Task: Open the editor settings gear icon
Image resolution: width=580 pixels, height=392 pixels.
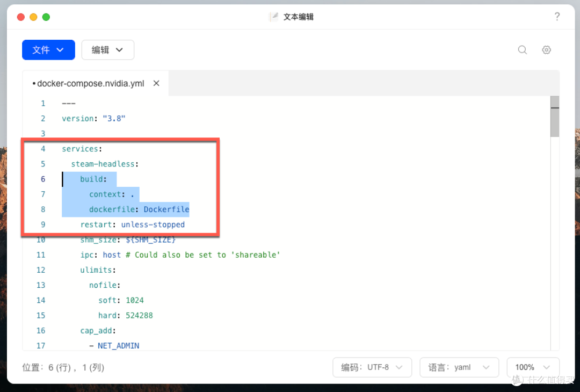Action: (x=546, y=49)
